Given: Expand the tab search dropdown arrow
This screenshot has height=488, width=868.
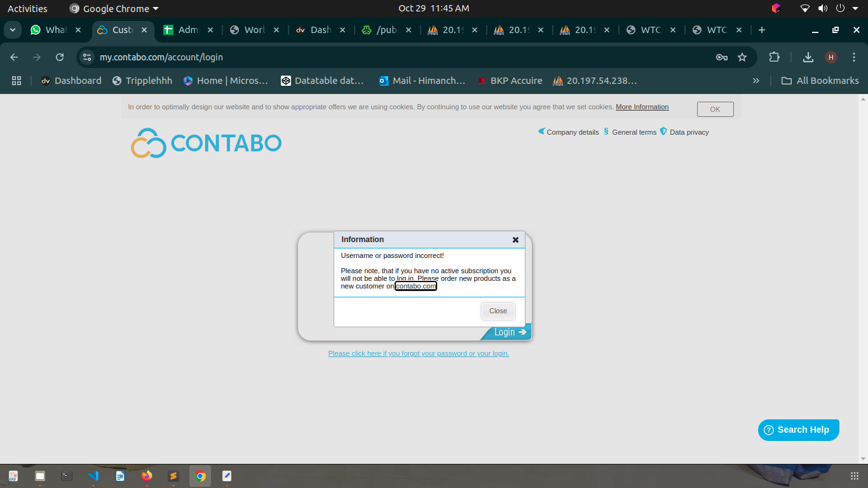Looking at the screenshot, I should coord(13,30).
